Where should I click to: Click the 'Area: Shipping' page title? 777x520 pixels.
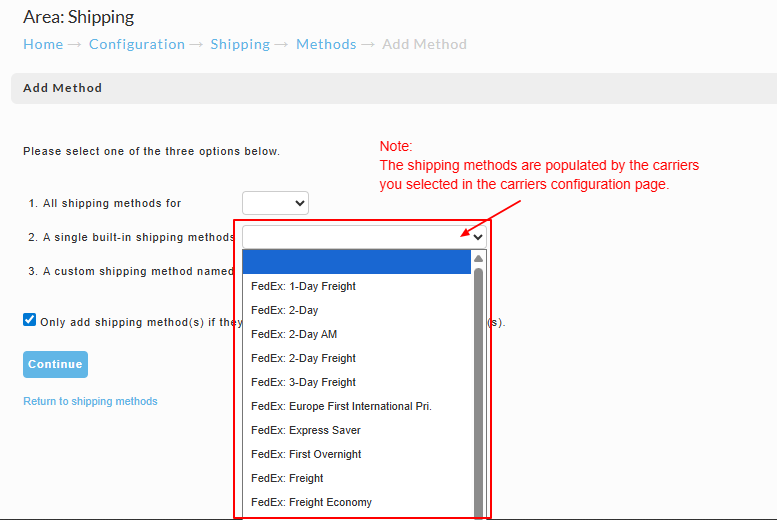78,17
